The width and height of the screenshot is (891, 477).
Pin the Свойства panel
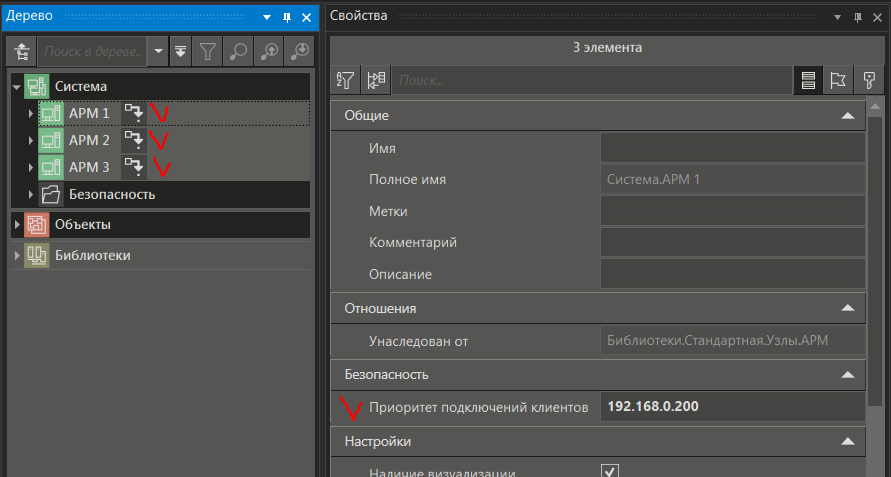click(x=857, y=17)
